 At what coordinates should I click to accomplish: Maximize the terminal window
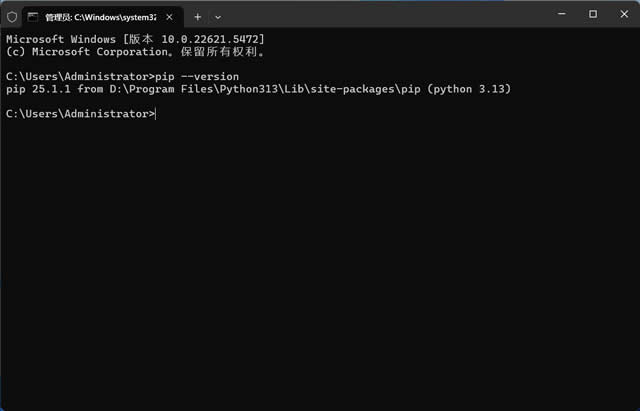pos(593,14)
